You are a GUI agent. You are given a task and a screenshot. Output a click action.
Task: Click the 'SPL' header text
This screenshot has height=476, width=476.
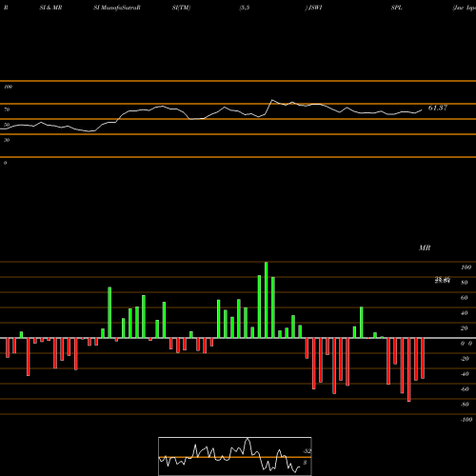point(396,8)
